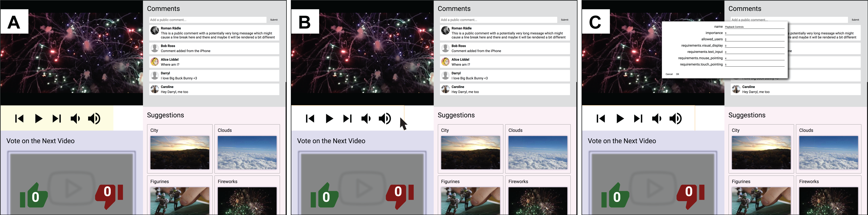Viewport: 868px width, 215px height.
Task: Click play icon in panel A
Action: pos(39,118)
